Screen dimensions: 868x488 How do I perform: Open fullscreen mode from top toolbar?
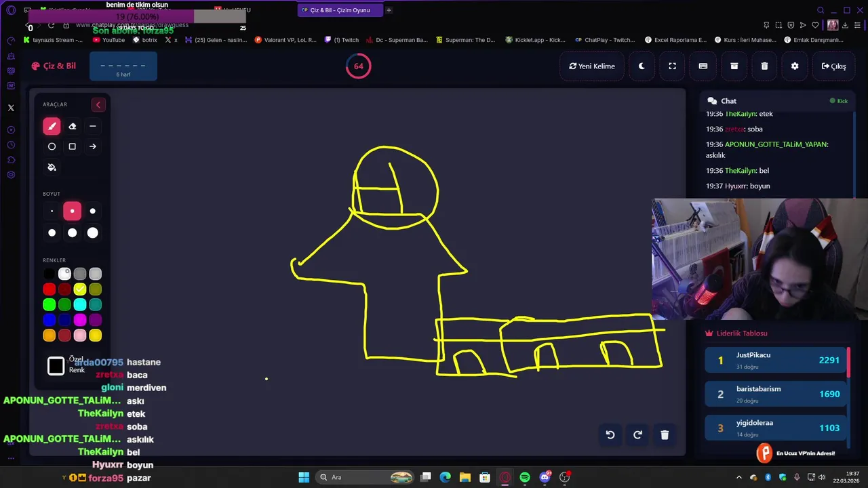672,66
